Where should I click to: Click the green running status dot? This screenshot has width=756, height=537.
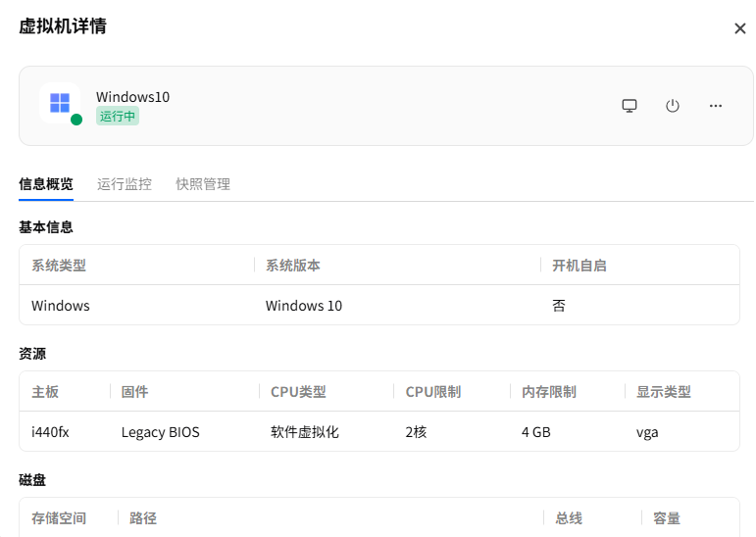click(76, 120)
